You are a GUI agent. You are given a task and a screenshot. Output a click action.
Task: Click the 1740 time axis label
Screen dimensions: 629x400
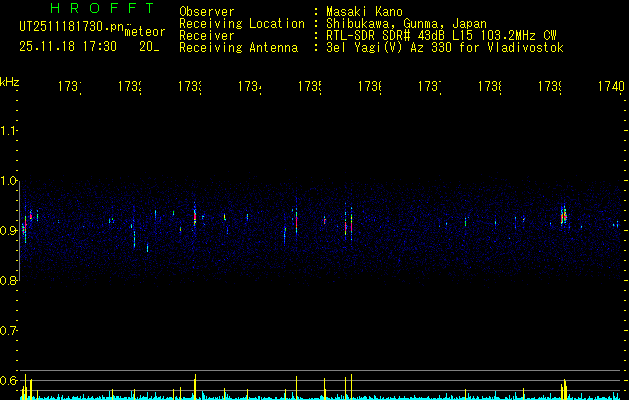pos(611,86)
